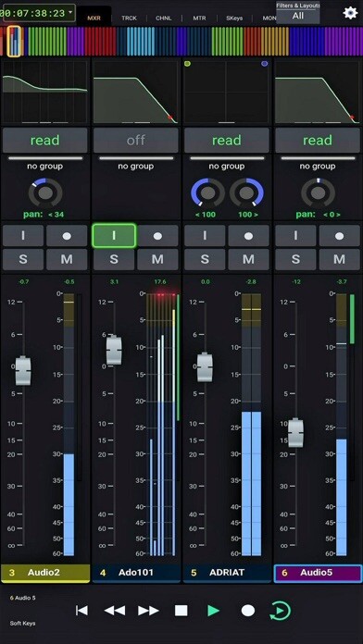Select track 3 Audio2 name label
The width and height of the screenshot is (363, 644).
(45, 573)
